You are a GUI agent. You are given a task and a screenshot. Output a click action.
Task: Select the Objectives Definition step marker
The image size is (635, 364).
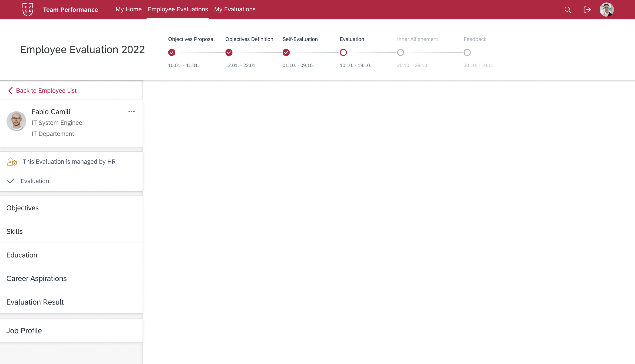coord(229,52)
